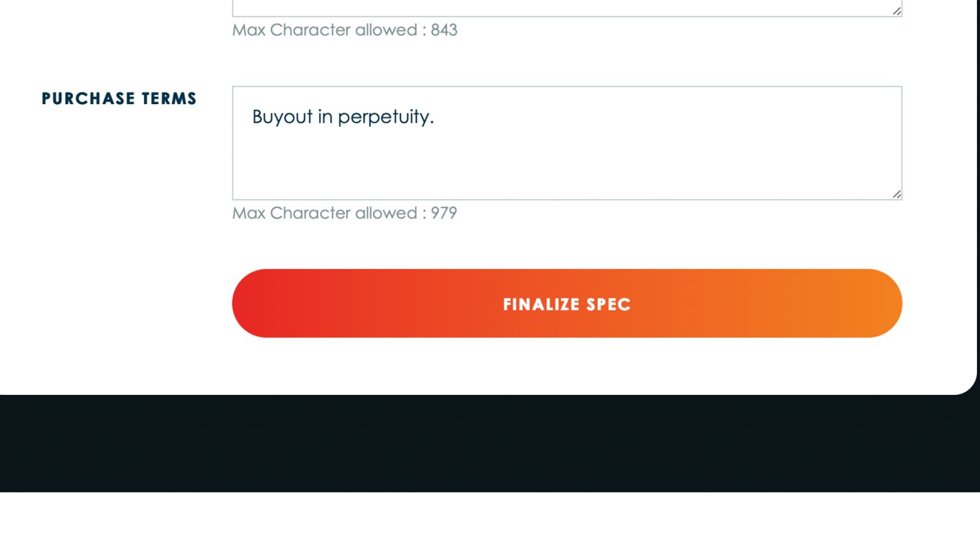This screenshot has height=551, width=980.
Task: Grab the Purchase Terms textarea resize handle
Action: click(897, 194)
